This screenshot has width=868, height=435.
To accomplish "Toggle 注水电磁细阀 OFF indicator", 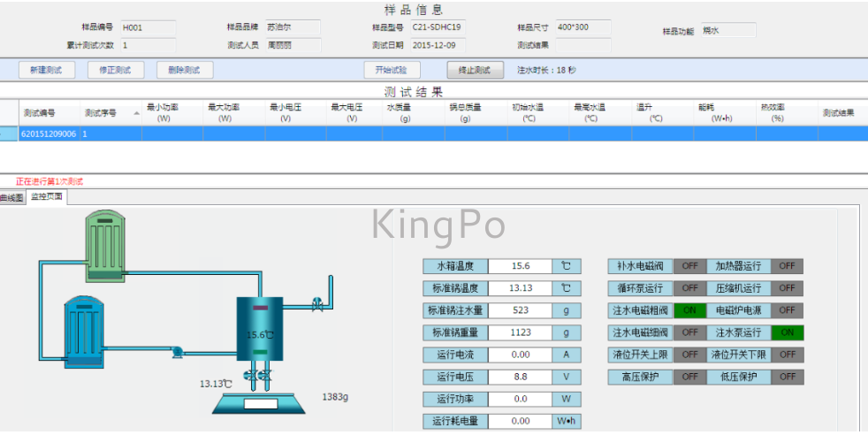I will click(689, 332).
